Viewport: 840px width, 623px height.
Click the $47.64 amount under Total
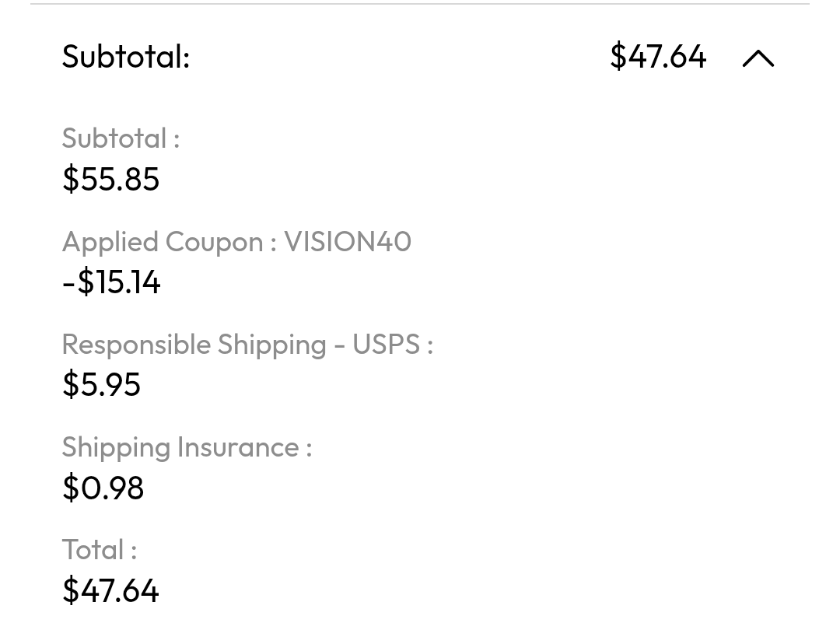pyautogui.click(x=110, y=590)
